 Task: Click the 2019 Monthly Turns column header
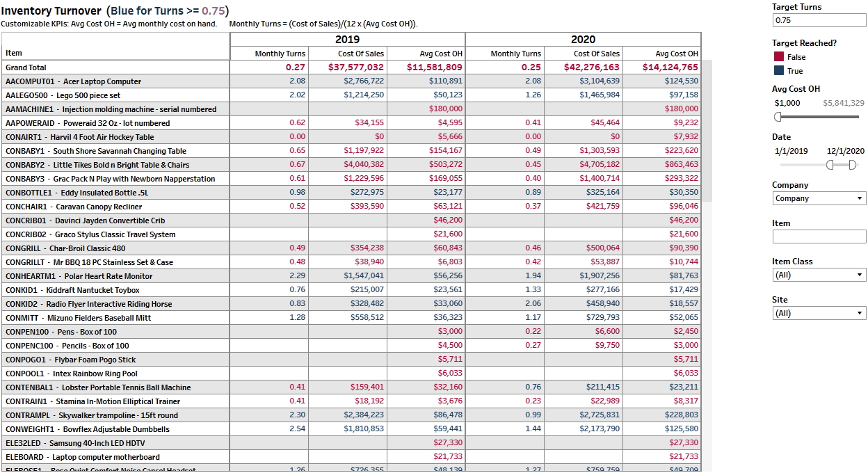pyautogui.click(x=280, y=54)
